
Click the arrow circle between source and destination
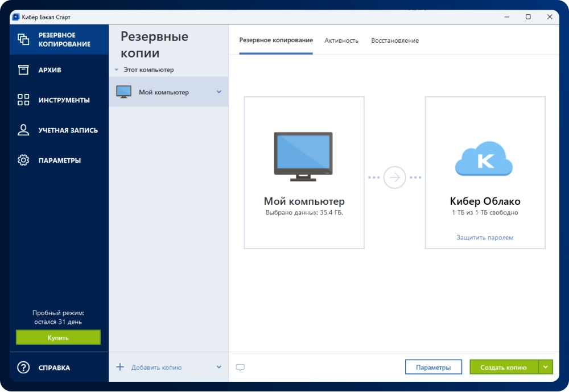(x=394, y=178)
